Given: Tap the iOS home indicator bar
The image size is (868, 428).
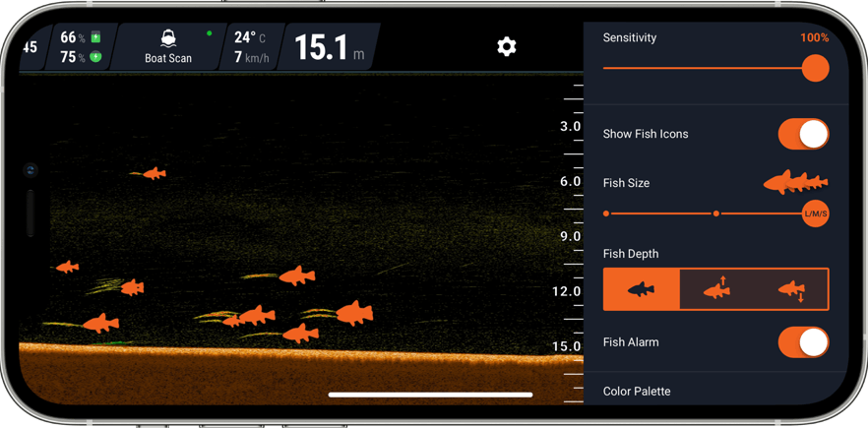Looking at the screenshot, I should click(x=431, y=395).
